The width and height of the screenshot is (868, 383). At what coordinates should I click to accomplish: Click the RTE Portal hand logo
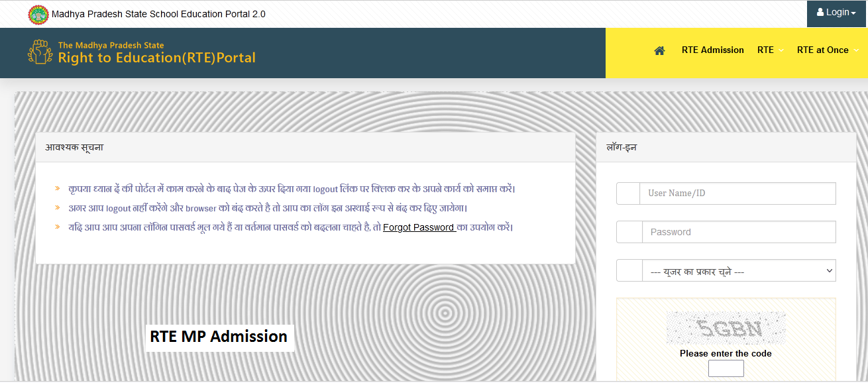coord(39,52)
